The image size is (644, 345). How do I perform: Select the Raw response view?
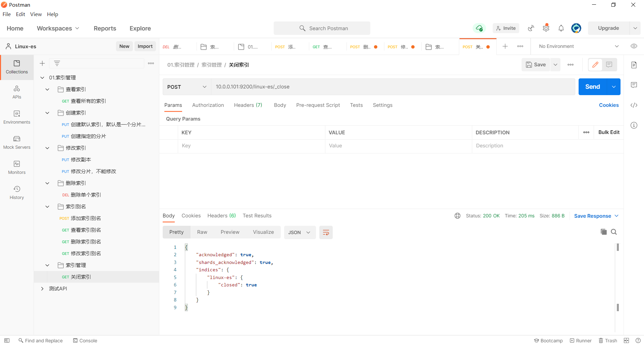pos(202,232)
